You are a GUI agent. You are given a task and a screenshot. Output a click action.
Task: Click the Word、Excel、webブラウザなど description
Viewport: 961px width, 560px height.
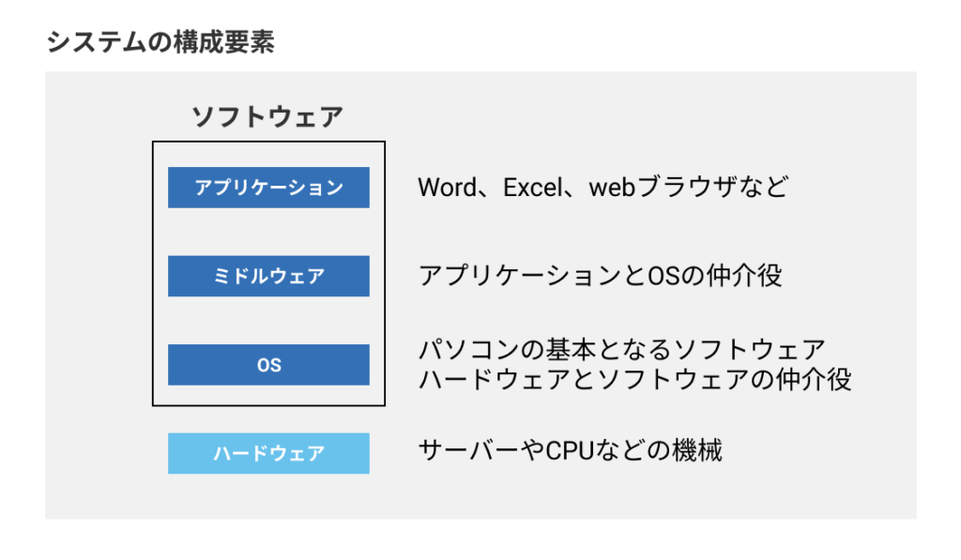coord(603,187)
